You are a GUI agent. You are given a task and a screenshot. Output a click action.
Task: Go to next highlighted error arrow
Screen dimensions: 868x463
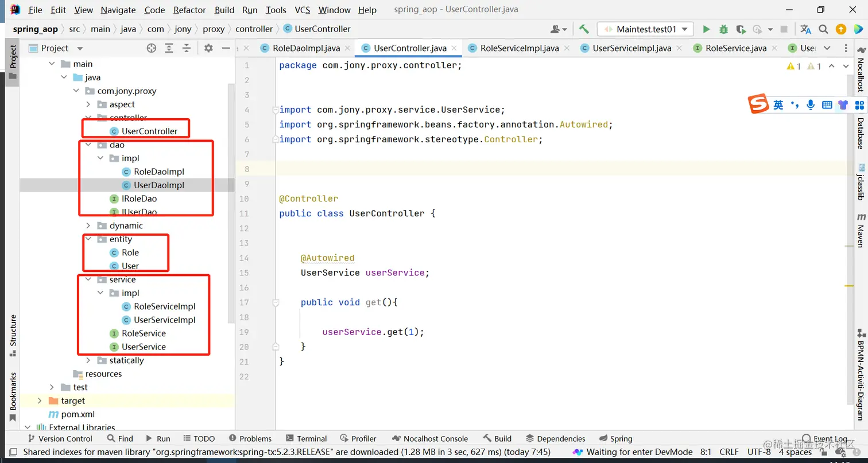(846, 67)
